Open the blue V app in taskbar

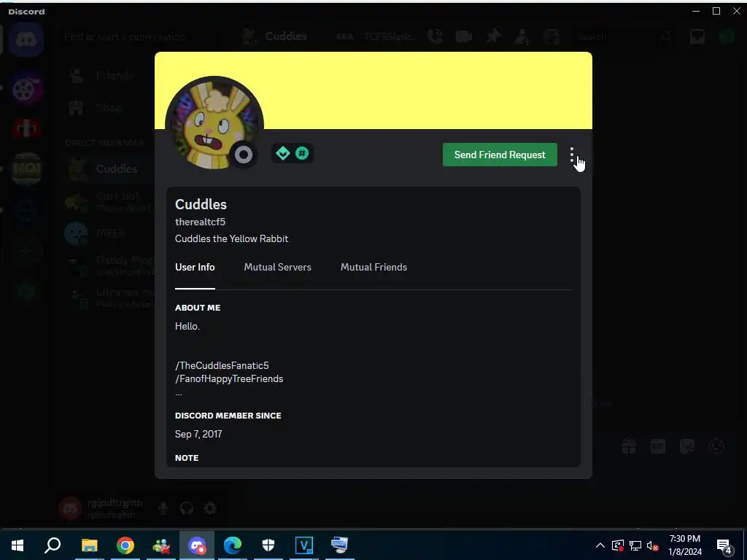coord(304,545)
